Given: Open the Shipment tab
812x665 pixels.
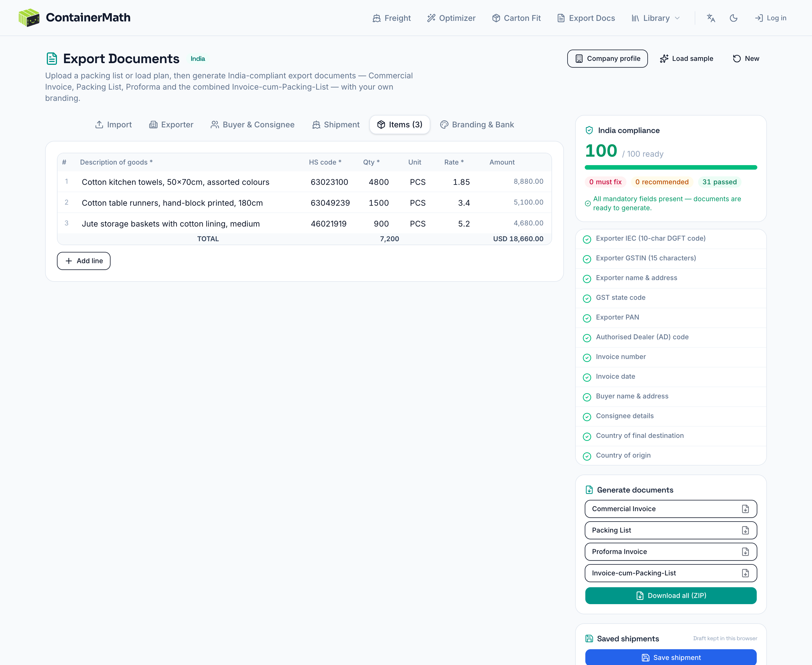Looking at the screenshot, I should click(x=336, y=125).
